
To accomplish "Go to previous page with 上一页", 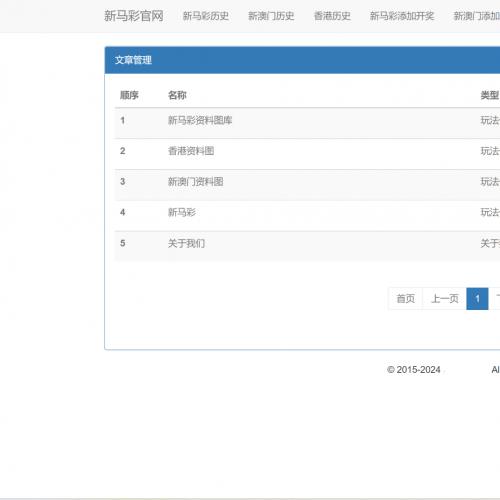I will pos(445,299).
